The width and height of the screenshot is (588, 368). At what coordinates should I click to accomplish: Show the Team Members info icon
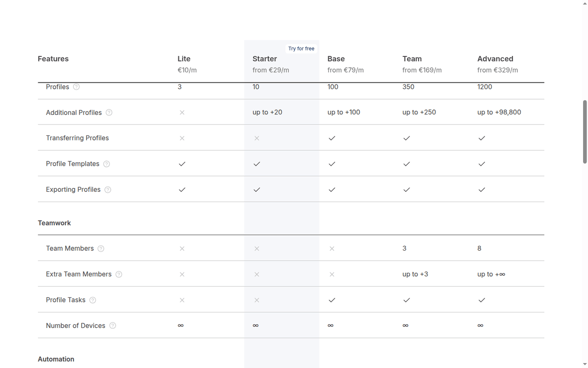tap(101, 249)
